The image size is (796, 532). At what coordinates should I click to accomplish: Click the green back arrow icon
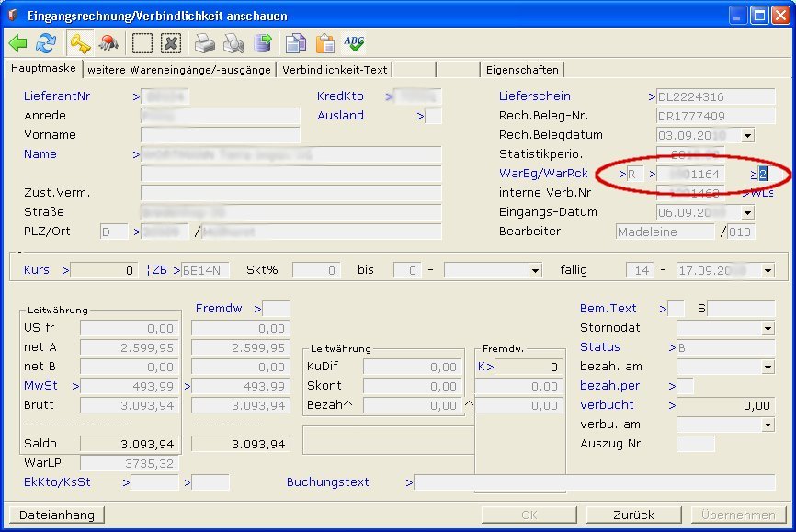[x=17, y=43]
